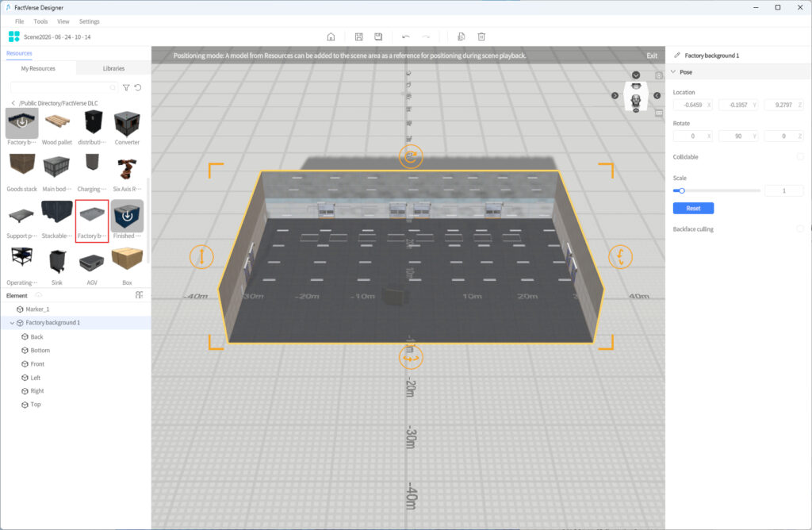Viewport: 812px width, 530px height.
Task: Click the FactVerse scene logo icon
Action: point(14,36)
